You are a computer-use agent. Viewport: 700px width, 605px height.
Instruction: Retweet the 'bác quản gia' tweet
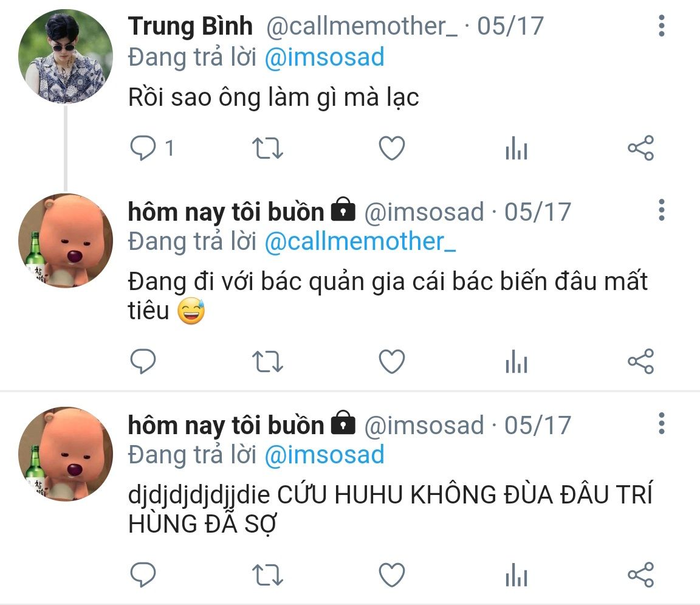coord(267,362)
